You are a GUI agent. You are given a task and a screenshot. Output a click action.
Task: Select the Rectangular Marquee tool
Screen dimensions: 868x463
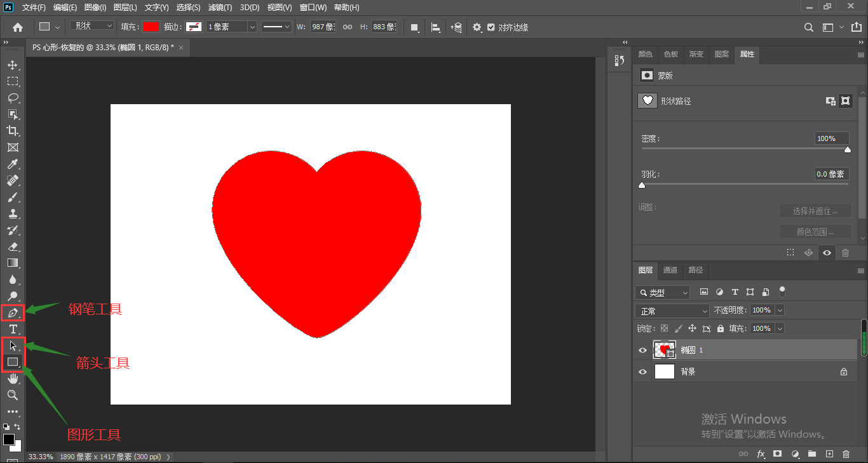[12, 81]
